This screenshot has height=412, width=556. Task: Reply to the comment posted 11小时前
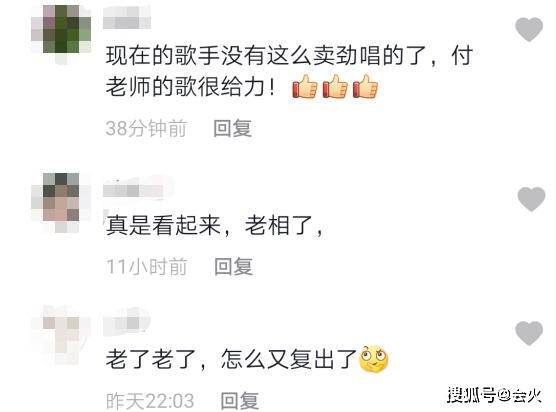(233, 266)
